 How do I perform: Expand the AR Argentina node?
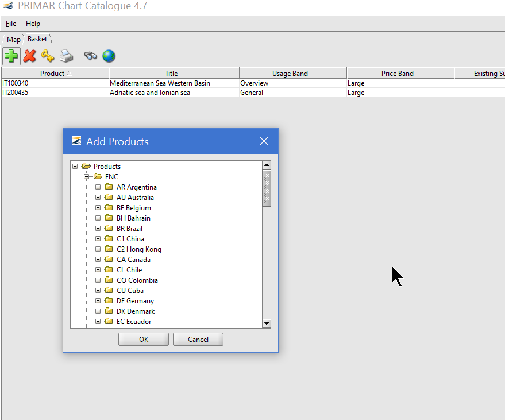(98, 187)
